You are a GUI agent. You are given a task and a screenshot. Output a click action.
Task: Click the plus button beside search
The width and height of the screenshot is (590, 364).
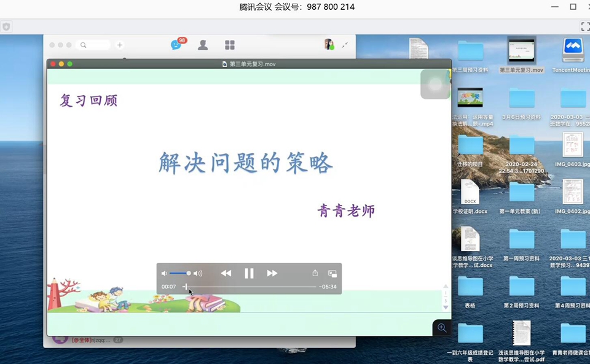[x=120, y=45]
